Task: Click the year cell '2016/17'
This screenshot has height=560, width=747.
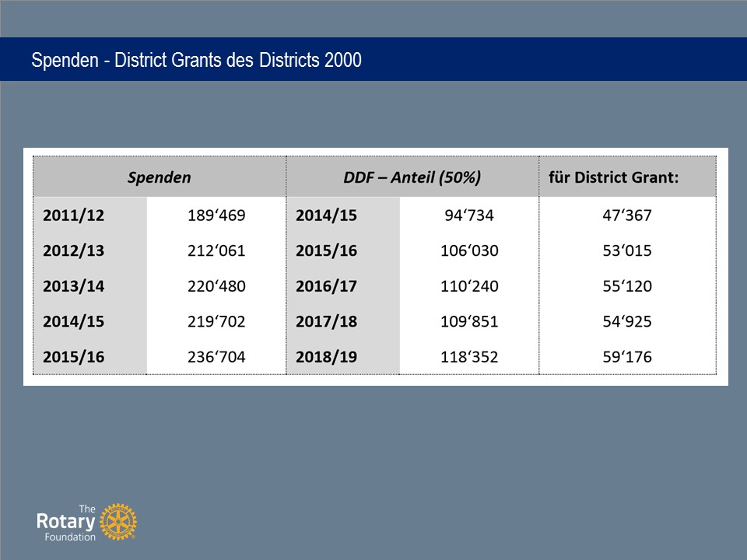Action: 326,286
